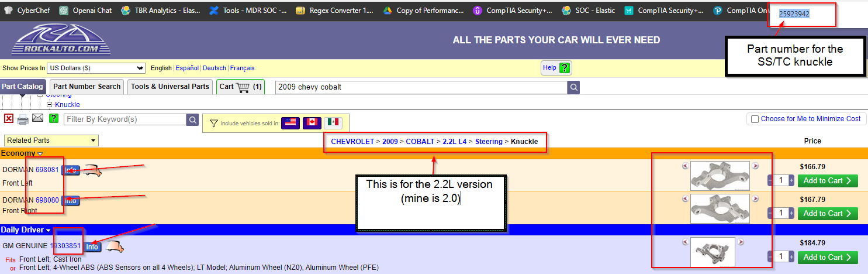Screen dimensions: 868x274
Task: Increase quantity for $167.79 item
Action: [x=791, y=213]
